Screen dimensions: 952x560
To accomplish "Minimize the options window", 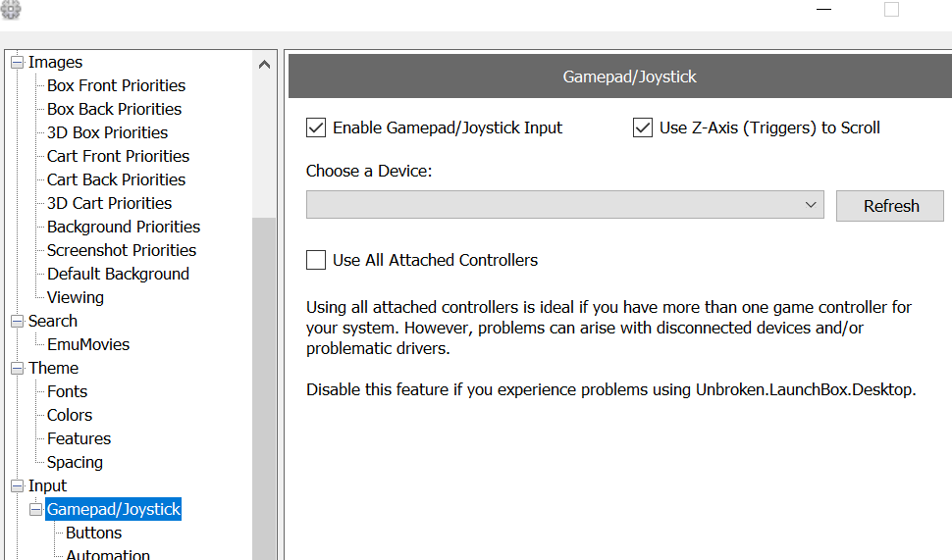I will [x=823, y=9].
